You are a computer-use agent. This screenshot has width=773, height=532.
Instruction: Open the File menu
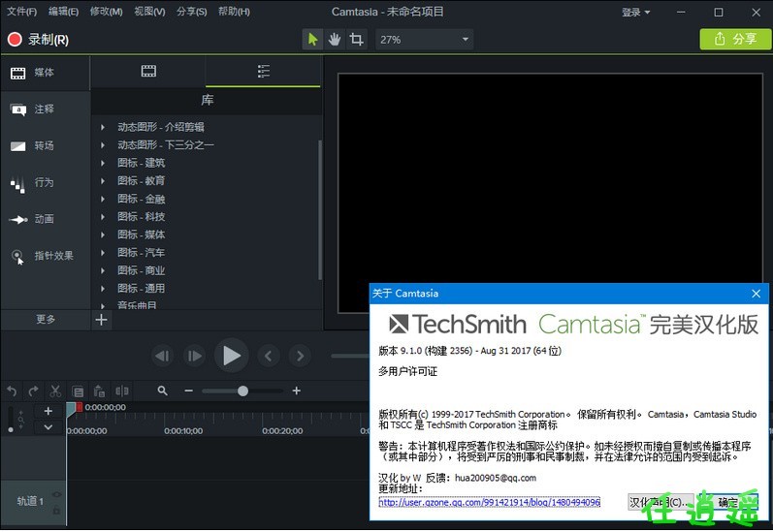coord(21,12)
